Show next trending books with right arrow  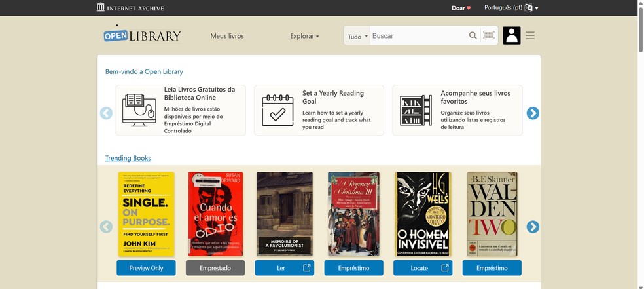533,227
